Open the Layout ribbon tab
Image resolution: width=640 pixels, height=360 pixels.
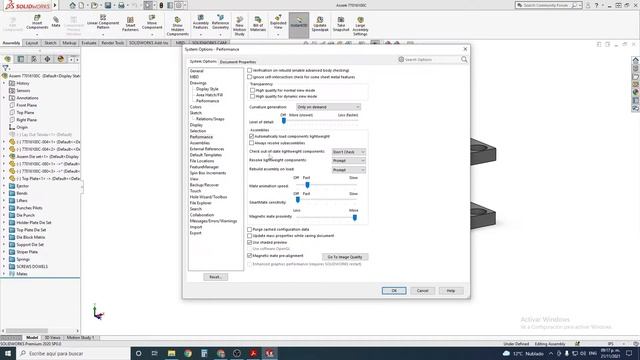pyautogui.click(x=31, y=43)
